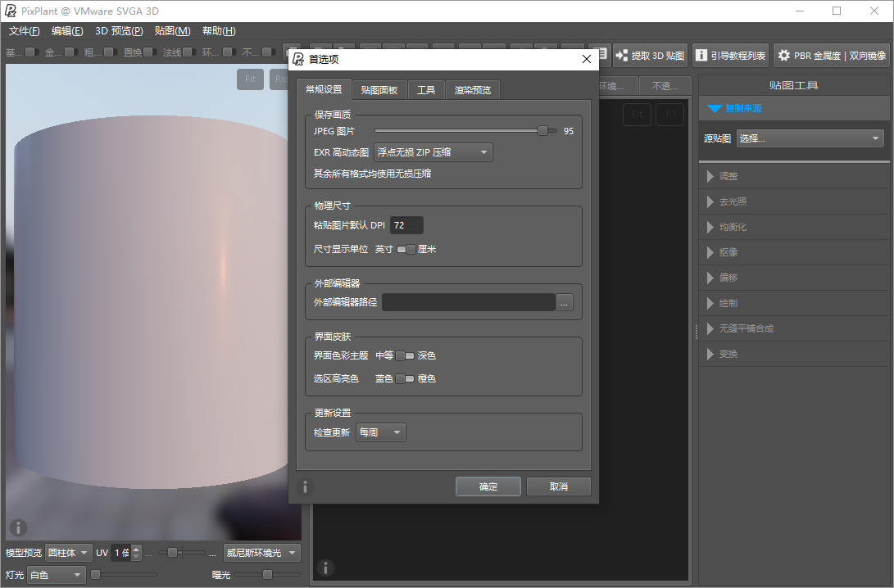The image size is (894, 588).
Task: Click the 确定 button
Action: pyautogui.click(x=488, y=486)
